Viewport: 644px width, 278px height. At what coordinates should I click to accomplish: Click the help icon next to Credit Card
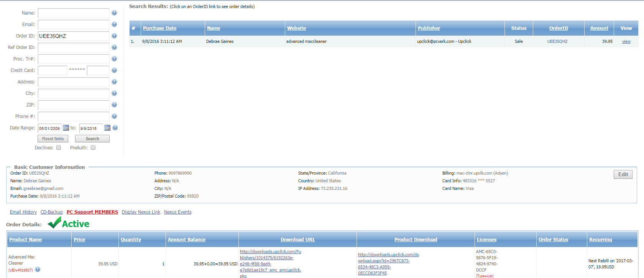coord(114,70)
